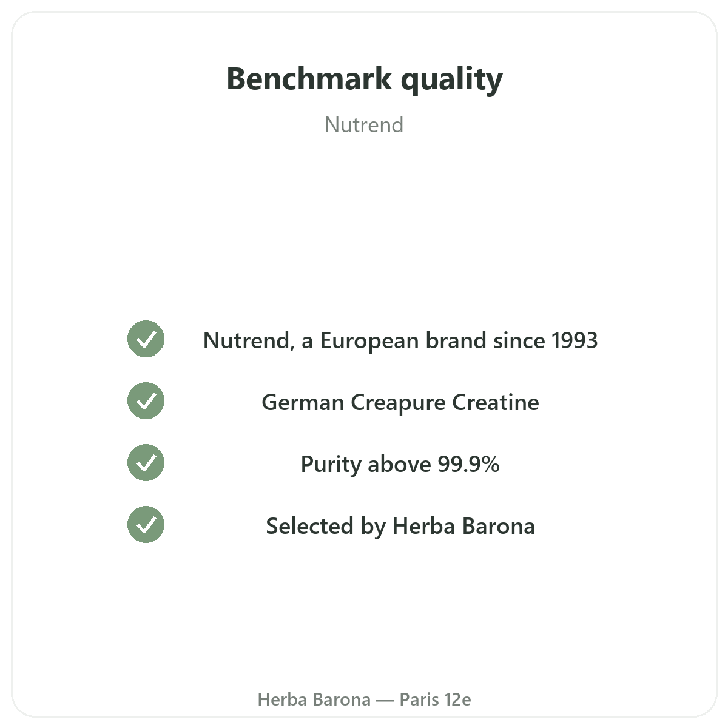Select the Purity above 99.9% text

(400, 465)
